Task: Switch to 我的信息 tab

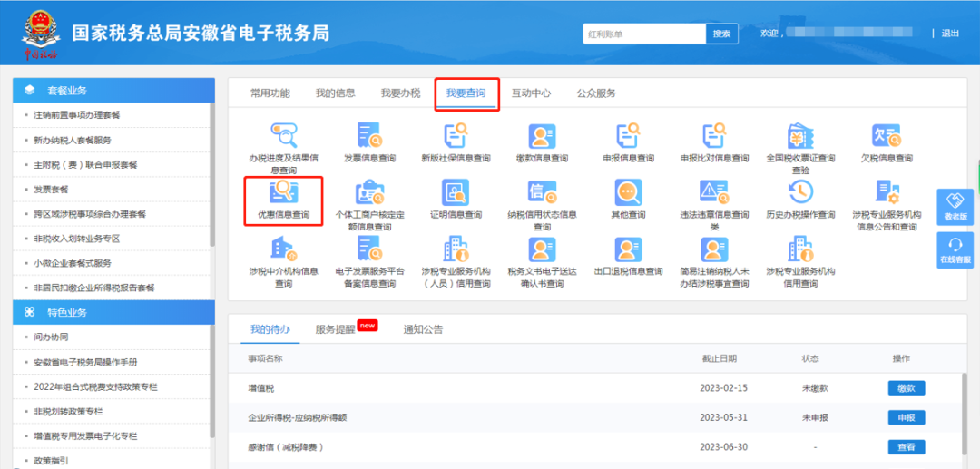Action: [336, 93]
